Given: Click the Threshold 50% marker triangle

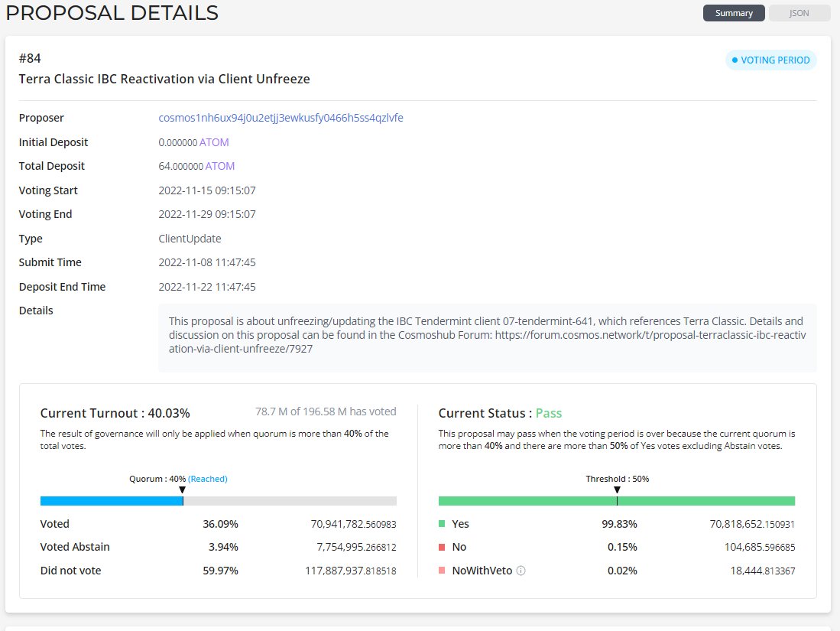Looking at the screenshot, I should coord(617,490).
